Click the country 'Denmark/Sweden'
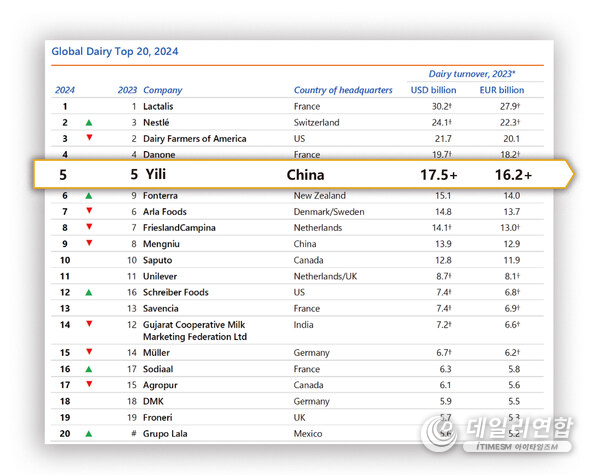Viewport: 599px width, 475px height. [329, 212]
